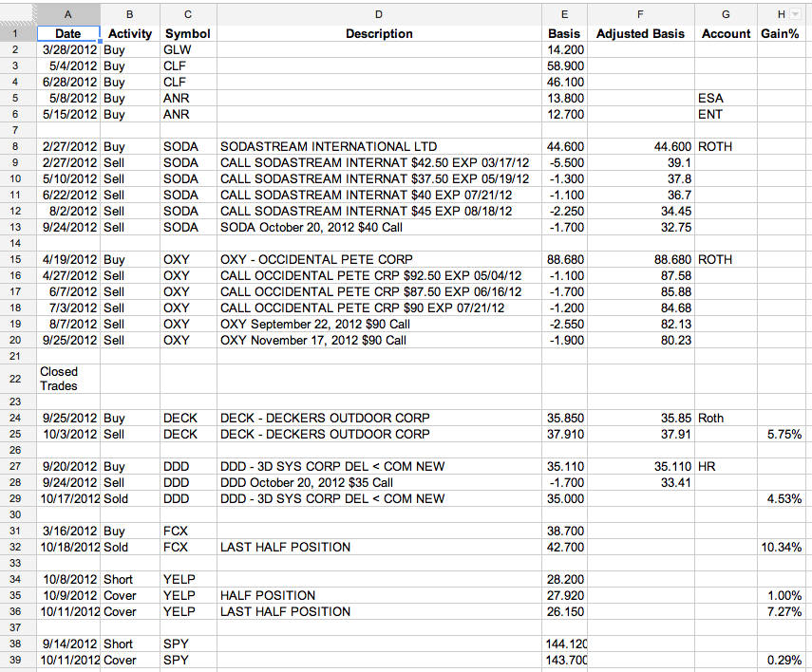Select the Roth account cell in DECK row
Image resolution: width=812 pixels, height=672 pixels.
click(726, 418)
